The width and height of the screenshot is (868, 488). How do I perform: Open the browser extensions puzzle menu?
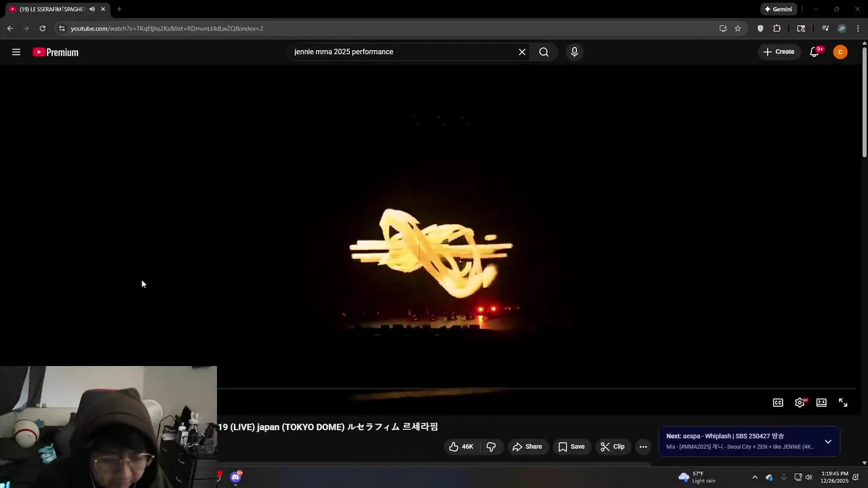[x=777, y=28]
